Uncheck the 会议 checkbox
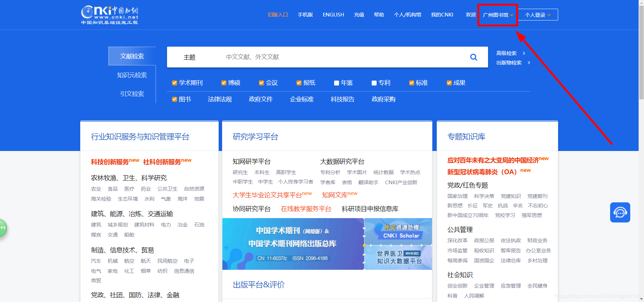This screenshot has height=302, width=644. pos(261,83)
